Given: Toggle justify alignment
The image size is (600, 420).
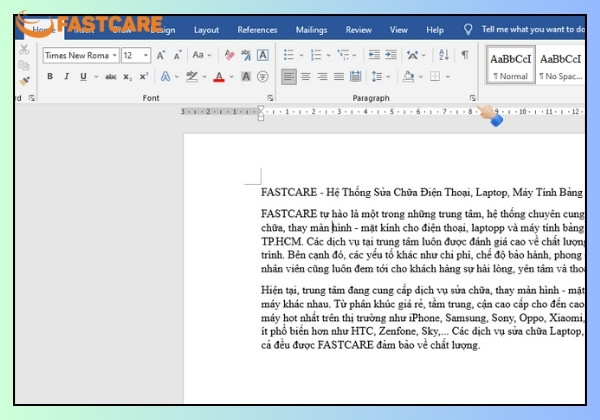Looking at the screenshot, I should click(339, 77).
